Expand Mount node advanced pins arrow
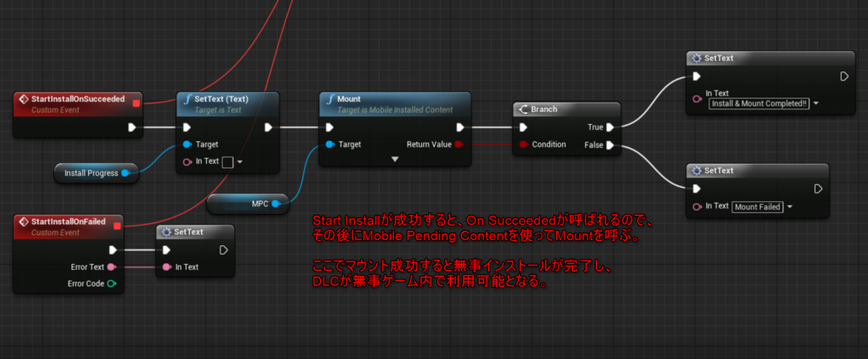868x359 pixels. click(395, 160)
